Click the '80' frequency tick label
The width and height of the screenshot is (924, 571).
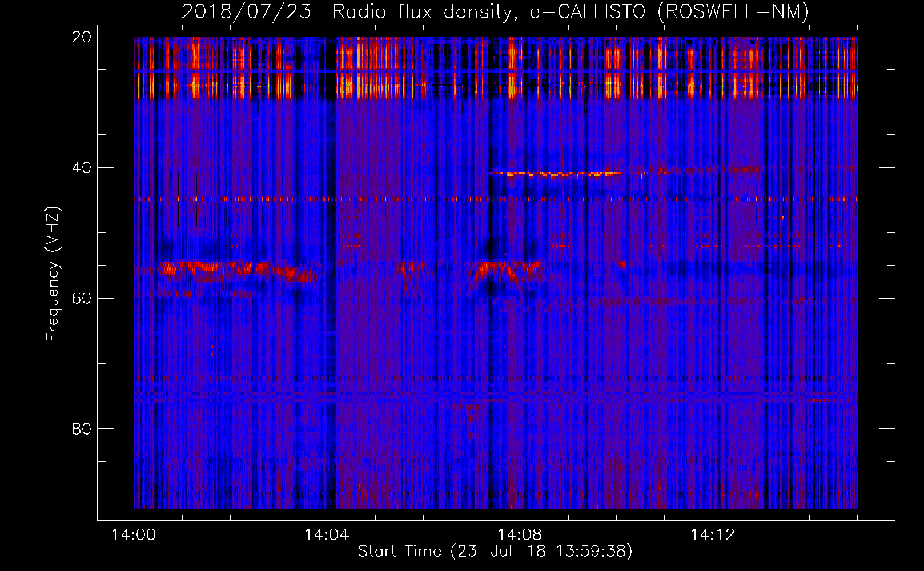pos(82,429)
